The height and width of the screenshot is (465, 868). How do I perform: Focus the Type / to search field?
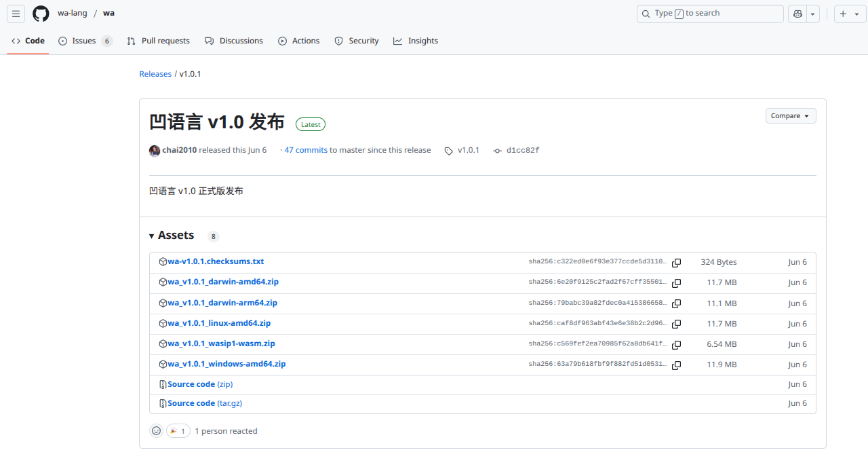[710, 14]
